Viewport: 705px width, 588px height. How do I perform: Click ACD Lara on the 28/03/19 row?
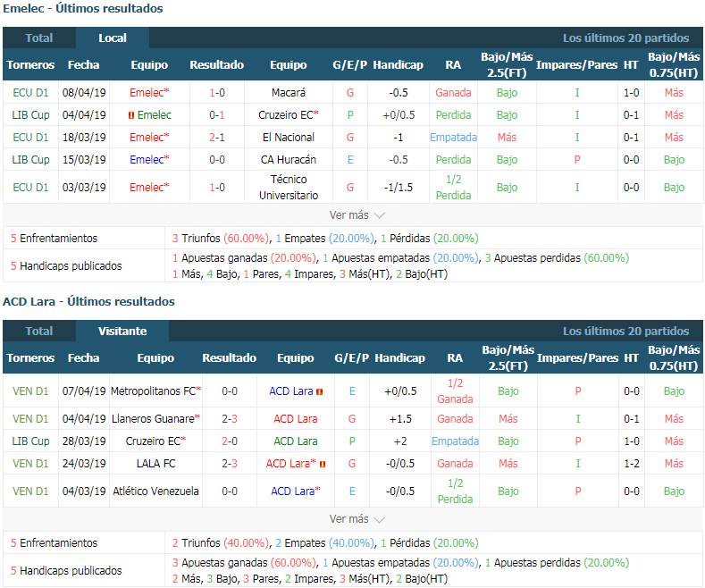(x=296, y=441)
